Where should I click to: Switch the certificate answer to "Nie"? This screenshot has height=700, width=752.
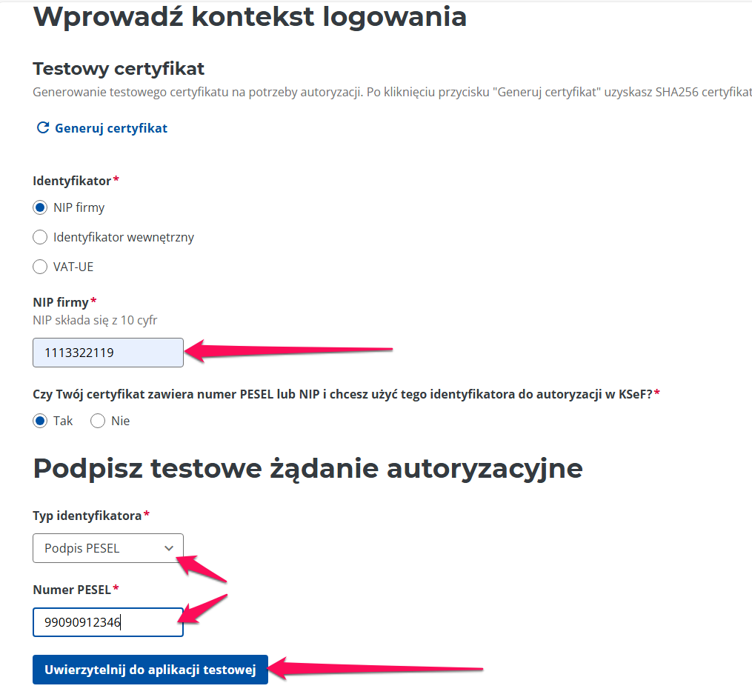[x=98, y=421]
